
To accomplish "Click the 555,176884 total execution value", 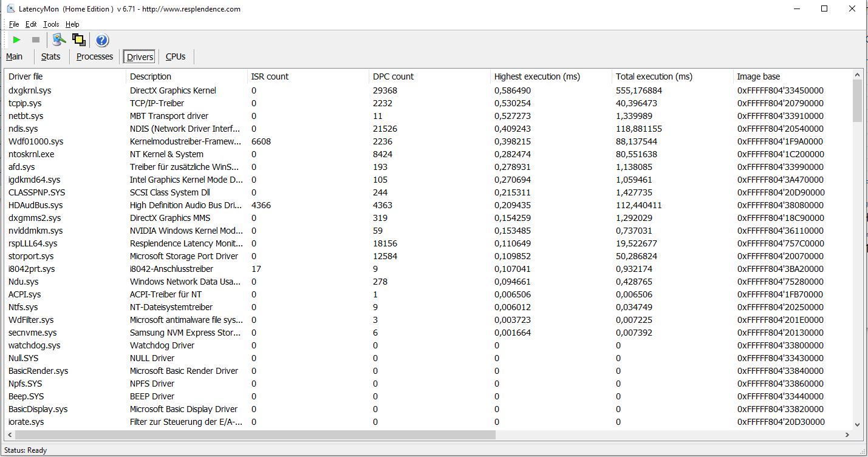I will pos(639,90).
